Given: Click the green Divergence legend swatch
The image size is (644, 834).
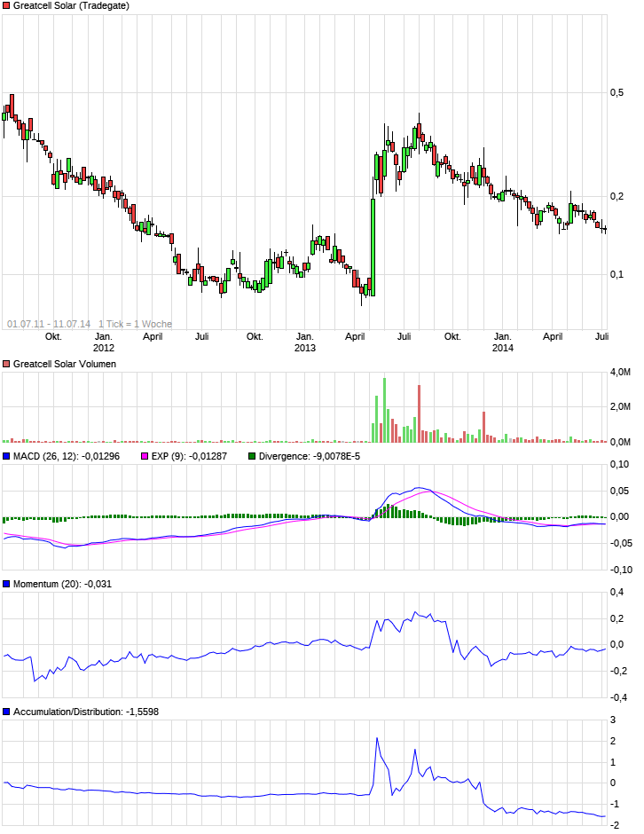Looking at the screenshot, I should pos(252,456).
